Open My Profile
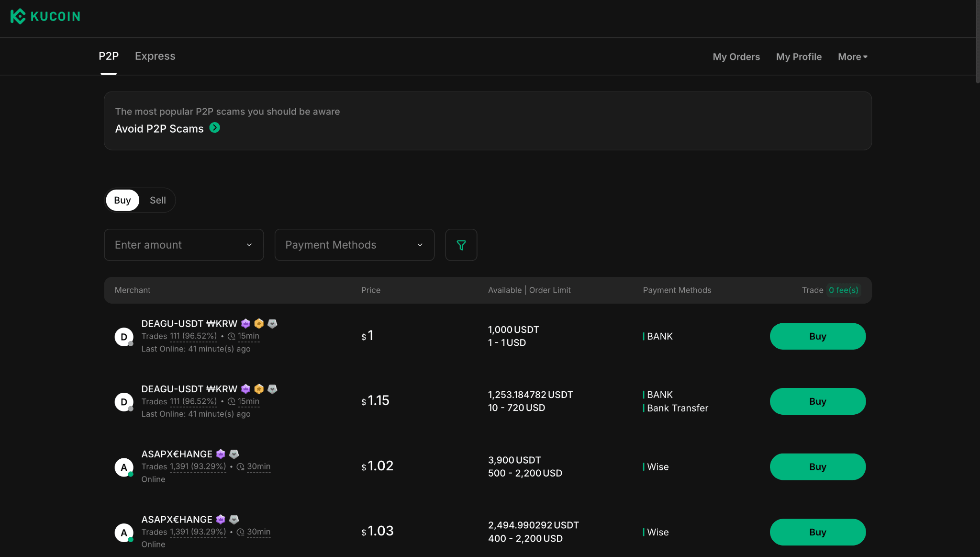Screen dimensions: 980x557 [x=799, y=57]
